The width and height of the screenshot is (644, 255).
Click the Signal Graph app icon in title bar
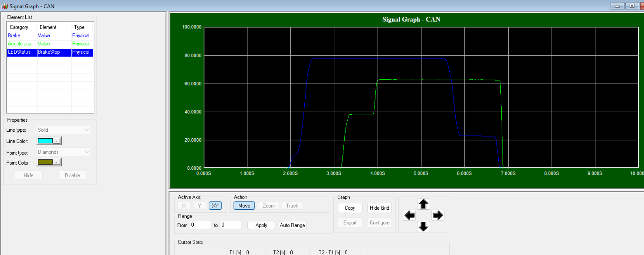coord(5,6)
